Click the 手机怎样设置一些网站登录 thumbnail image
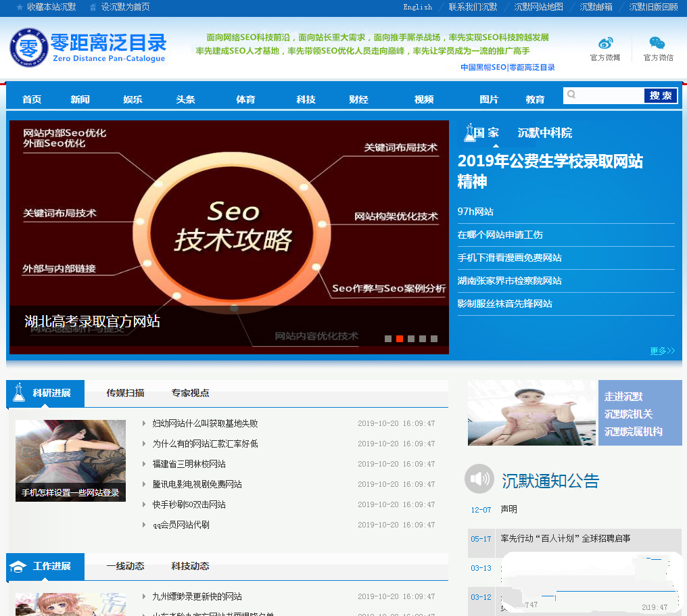 70,460
